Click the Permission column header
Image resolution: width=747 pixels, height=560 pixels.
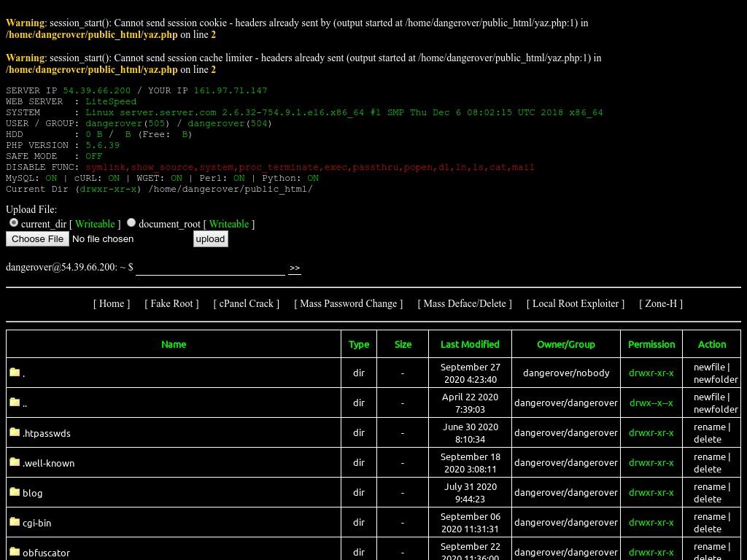651,344
